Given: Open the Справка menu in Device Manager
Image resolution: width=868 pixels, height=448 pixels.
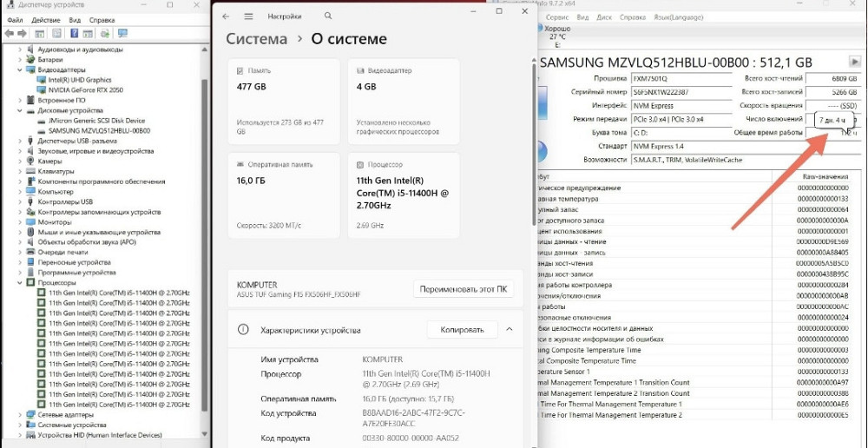Looking at the screenshot, I should coord(102,20).
